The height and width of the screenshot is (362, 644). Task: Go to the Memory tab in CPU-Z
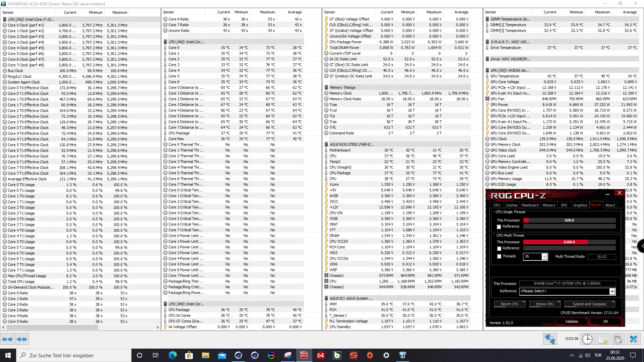[x=549, y=205]
